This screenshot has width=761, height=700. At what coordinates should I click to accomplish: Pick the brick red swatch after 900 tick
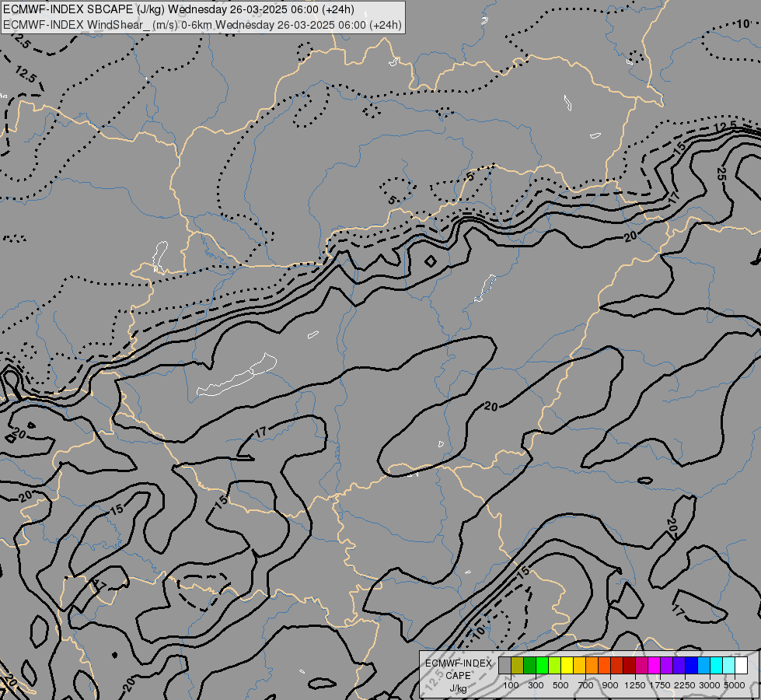click(617, 666)
